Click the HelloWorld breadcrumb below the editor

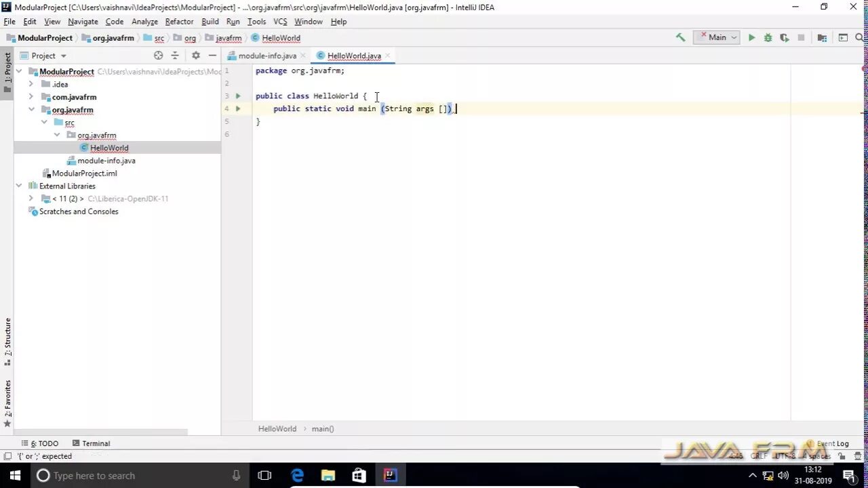pos(277,428)
